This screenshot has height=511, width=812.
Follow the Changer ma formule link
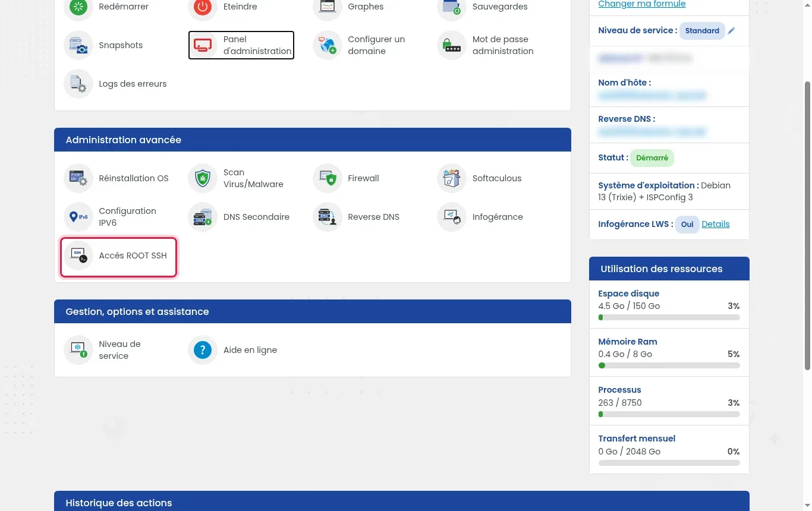[x=642, y=4]
